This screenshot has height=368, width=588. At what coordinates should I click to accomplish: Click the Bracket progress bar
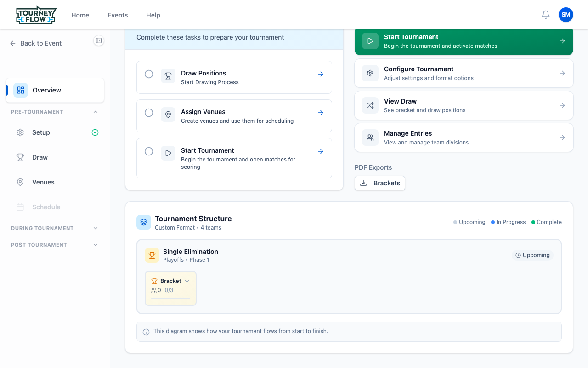pos(170,299)
